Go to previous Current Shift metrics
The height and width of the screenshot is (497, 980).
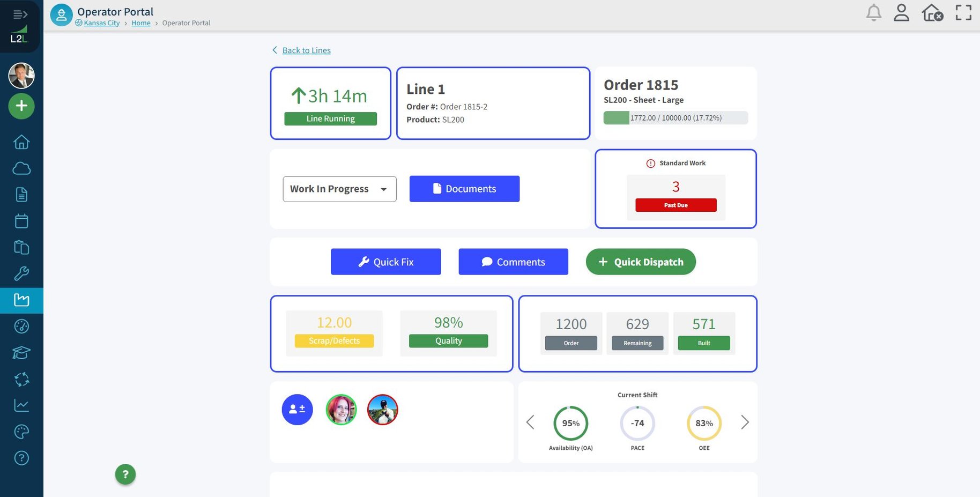point(530,422)
